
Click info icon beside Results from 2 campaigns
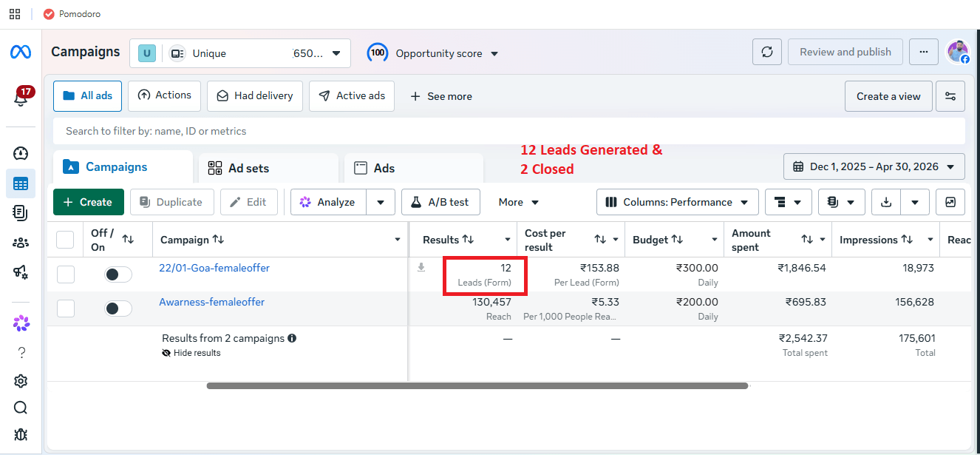coord(292,338)
